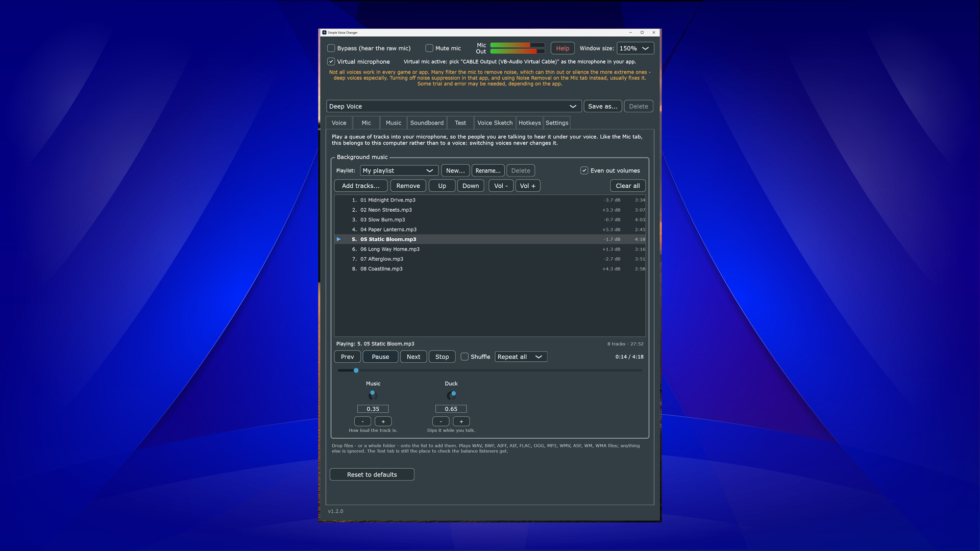Click Add tracks...

coord(361,186)
